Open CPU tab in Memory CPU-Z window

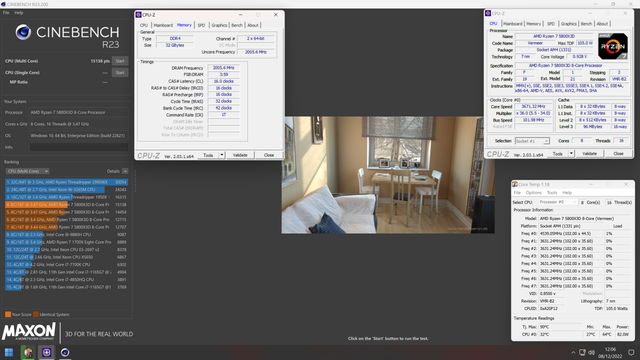(144, 25)
